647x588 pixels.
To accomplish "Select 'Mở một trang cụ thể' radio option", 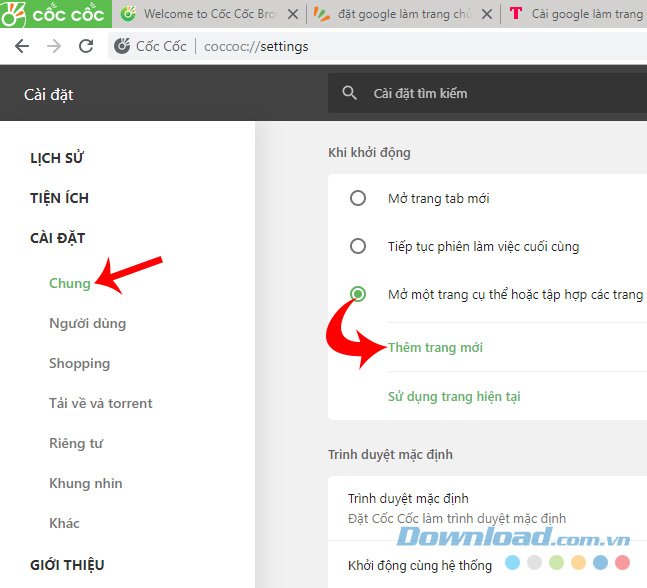I will [358, 294].
